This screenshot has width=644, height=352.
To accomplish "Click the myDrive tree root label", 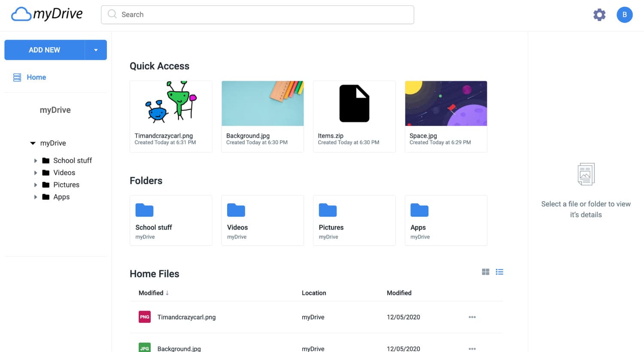I will click(53, 143).
